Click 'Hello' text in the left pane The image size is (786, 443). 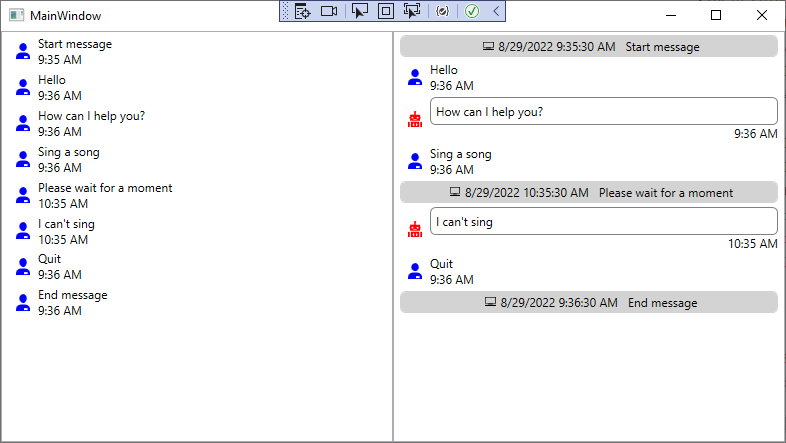click(x=52, y=80)
